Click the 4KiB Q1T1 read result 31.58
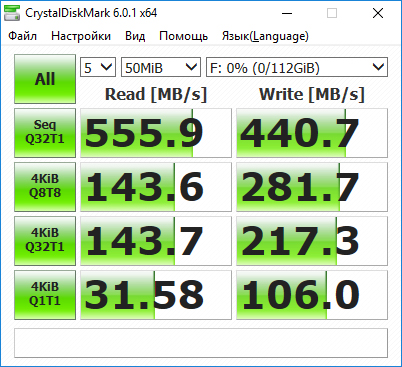The image size is (402, 367). [156, 295]
